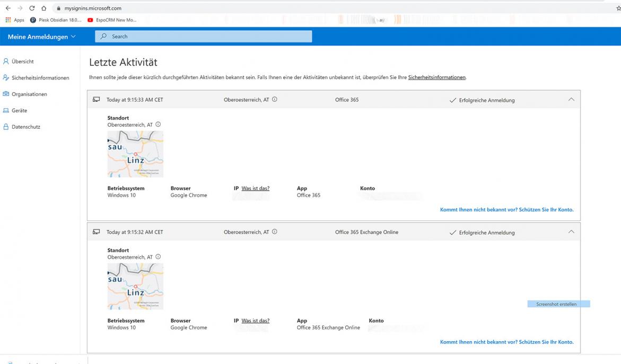Image resolution: width=621 pixels, height=364 pixels.
Task: Click 'Office 365' header text in first entry
Action: click(347, 100)
